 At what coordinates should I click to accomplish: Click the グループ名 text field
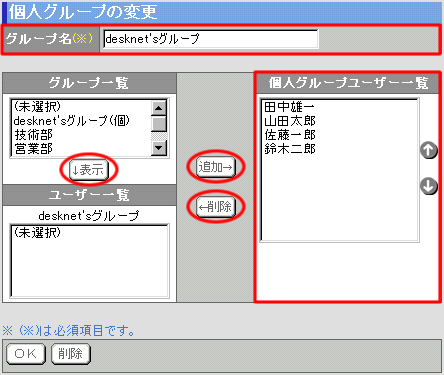211,39
